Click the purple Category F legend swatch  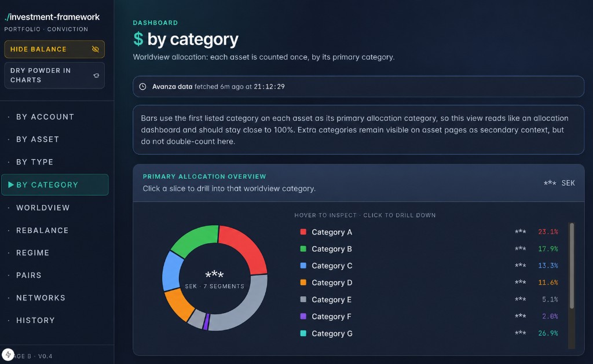[x=303, y=316]
